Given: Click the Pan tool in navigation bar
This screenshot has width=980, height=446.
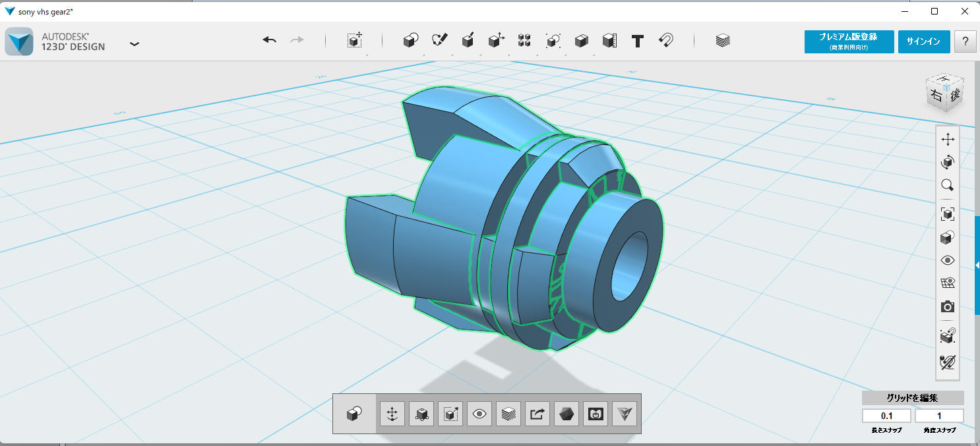Looking at the screenshot, I should (948, 140).
